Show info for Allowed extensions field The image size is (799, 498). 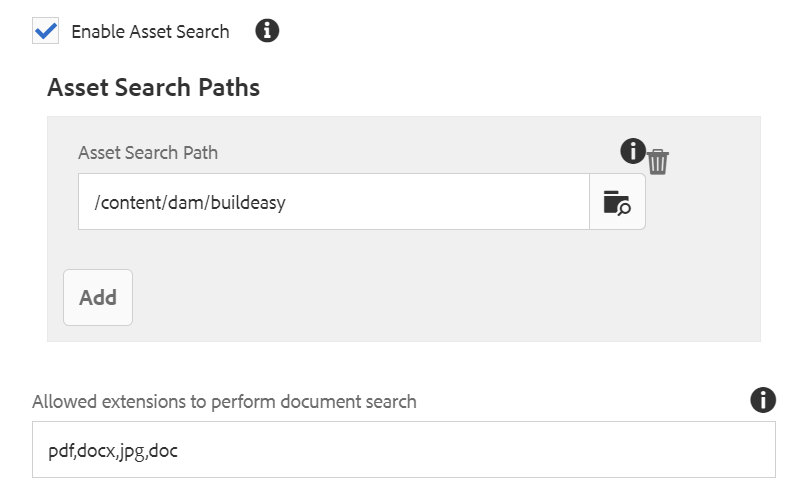coord(763,400)
